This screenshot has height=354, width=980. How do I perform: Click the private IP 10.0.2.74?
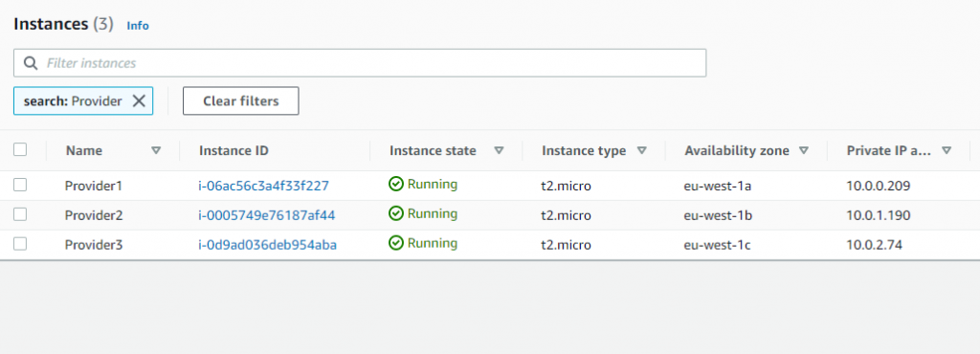point(875,245)
